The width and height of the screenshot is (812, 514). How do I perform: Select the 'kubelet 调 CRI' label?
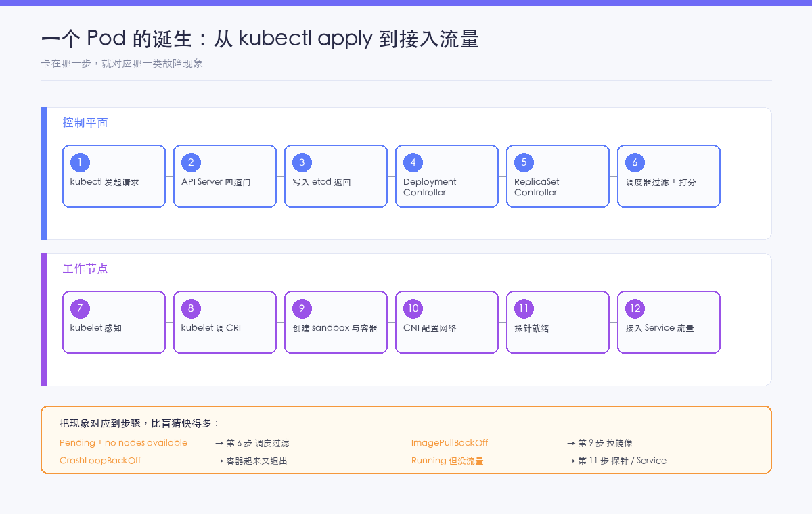click(211, 328)
